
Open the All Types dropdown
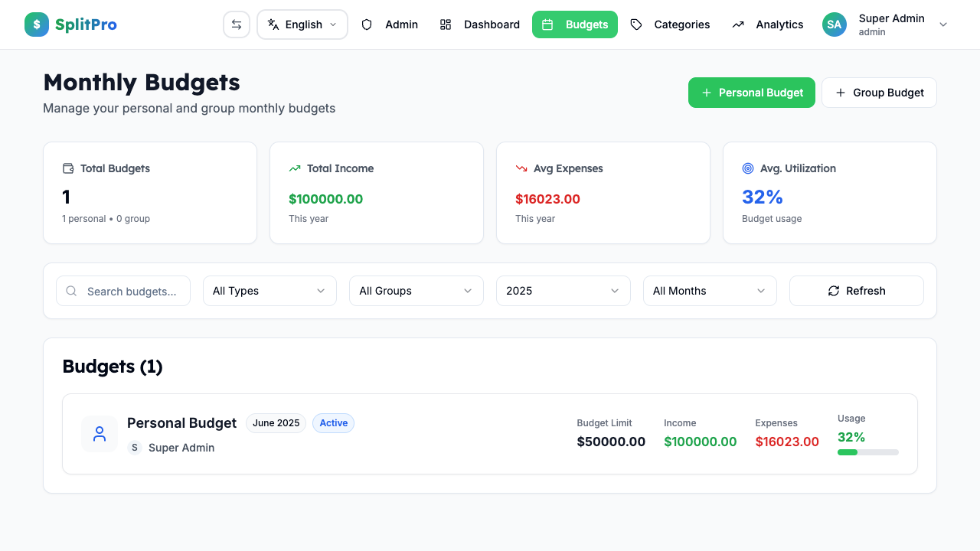(x=269, y=291)
